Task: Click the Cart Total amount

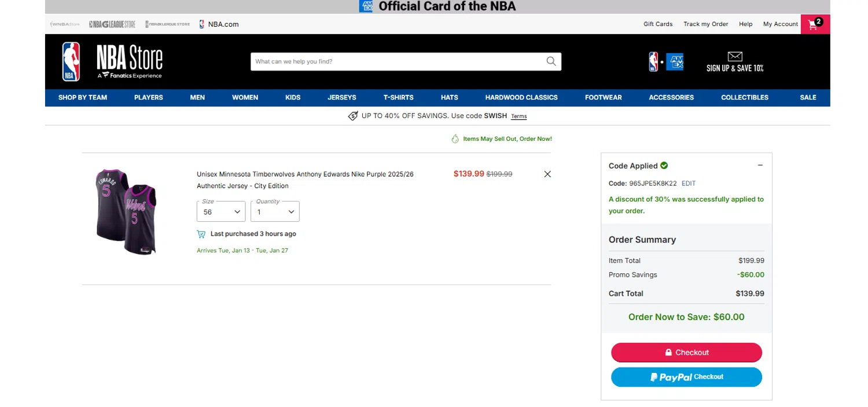Action: pos(750,294)
